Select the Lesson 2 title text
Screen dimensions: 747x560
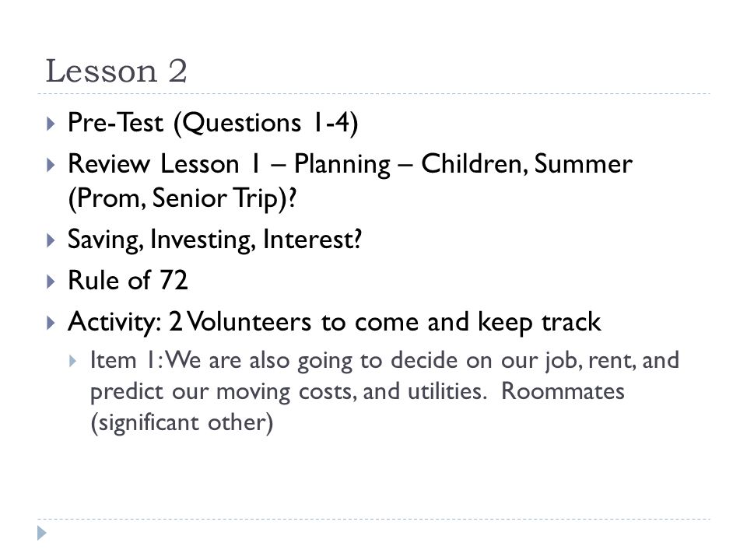116,72
